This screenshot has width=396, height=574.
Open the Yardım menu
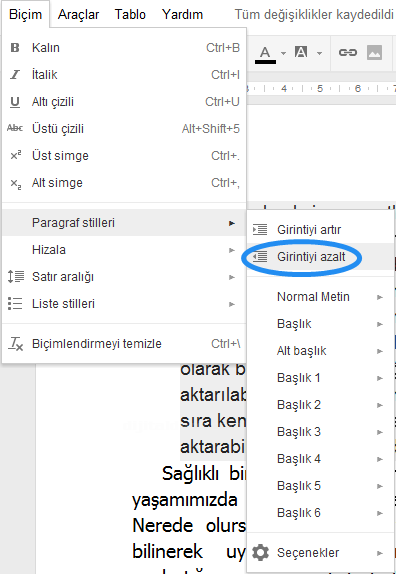(x=182, y=14)
